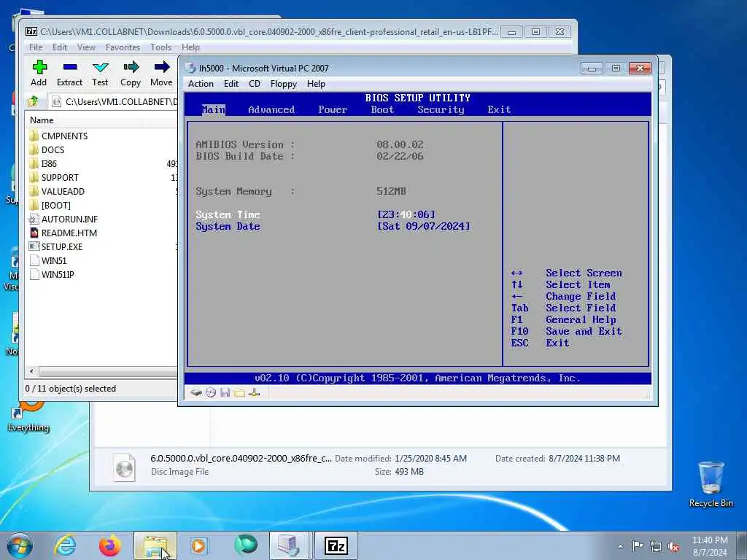
Task: Click the network tray icon
Action: 656,547
